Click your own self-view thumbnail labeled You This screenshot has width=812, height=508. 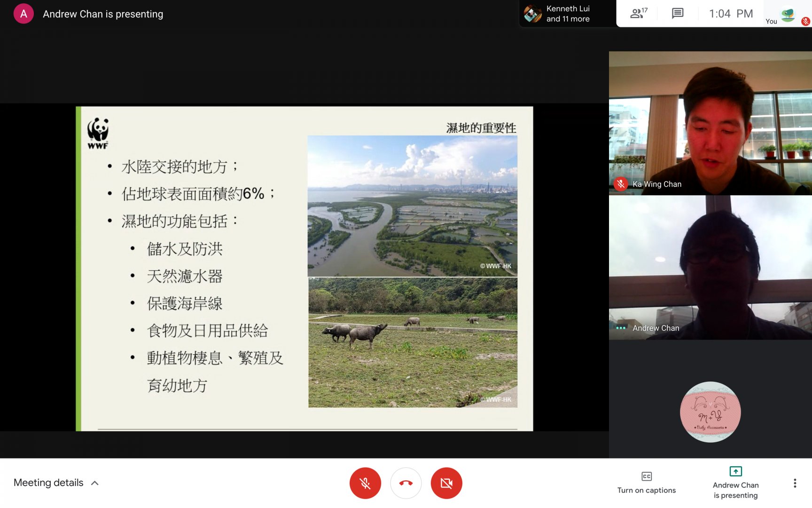pyautogui.click(x=788, y=15)
